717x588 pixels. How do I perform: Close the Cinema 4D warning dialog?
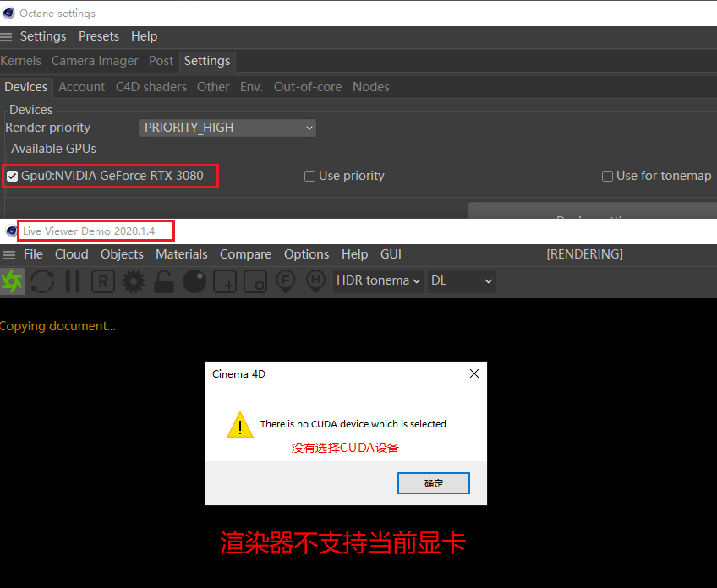coord(474,373)
